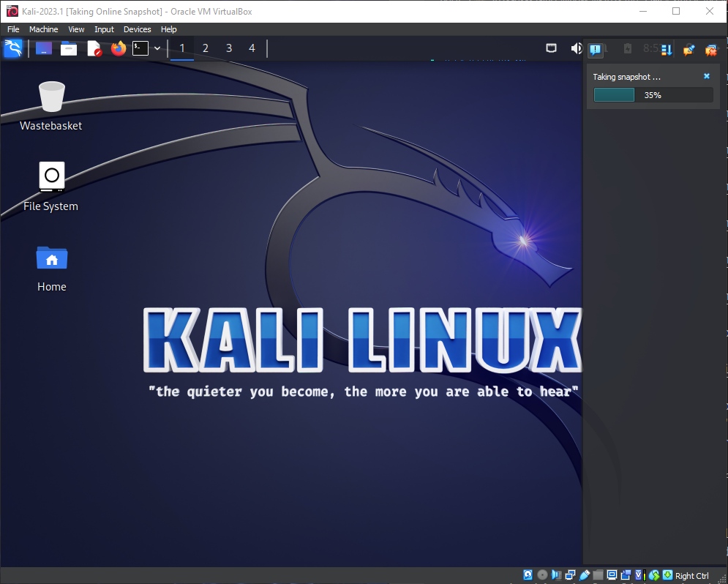Open the Machine menu
Image resolution: width=728 pixels, height=584 pixels.
coord(44,29)
